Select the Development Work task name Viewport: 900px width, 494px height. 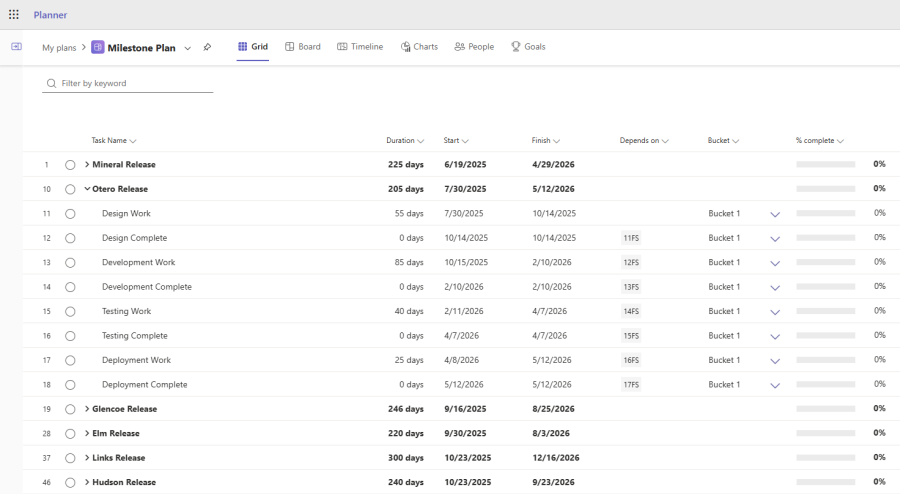[x=138, y=262]
